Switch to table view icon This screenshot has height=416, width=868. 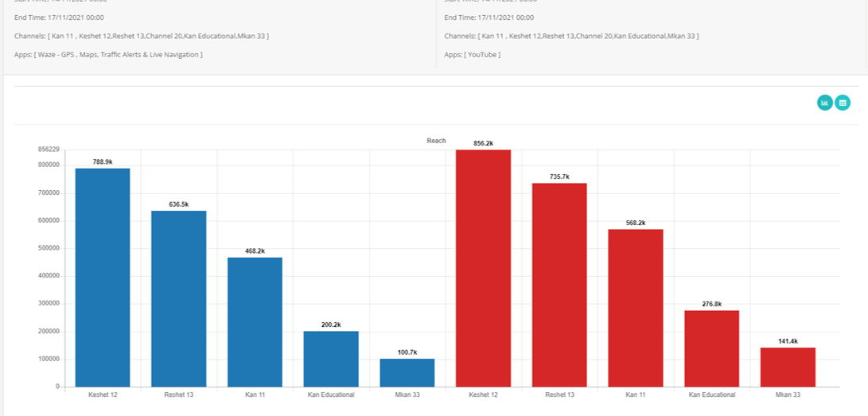click(x=843, y=103)
